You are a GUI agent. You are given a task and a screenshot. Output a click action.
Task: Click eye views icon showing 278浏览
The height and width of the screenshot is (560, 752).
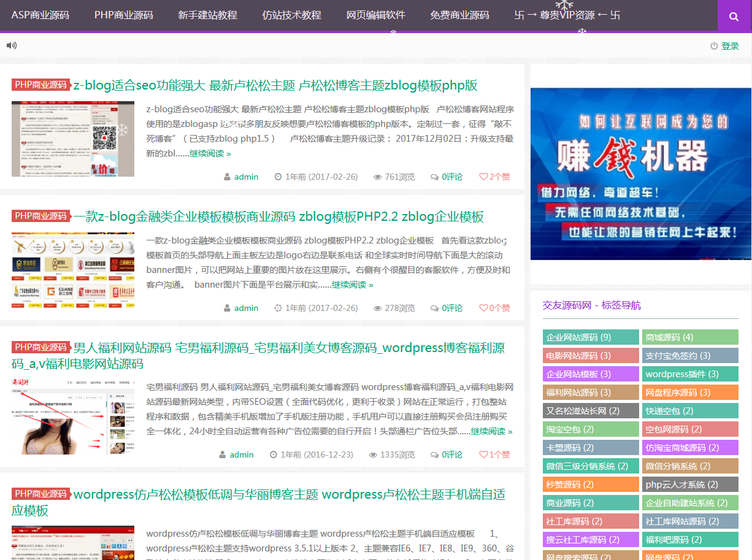point(377,309)
